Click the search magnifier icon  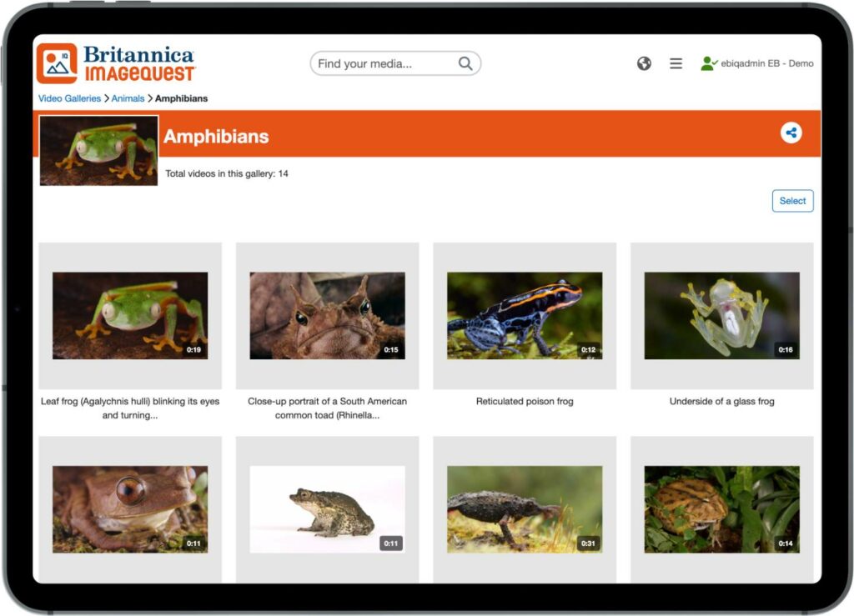coord(465,63)
